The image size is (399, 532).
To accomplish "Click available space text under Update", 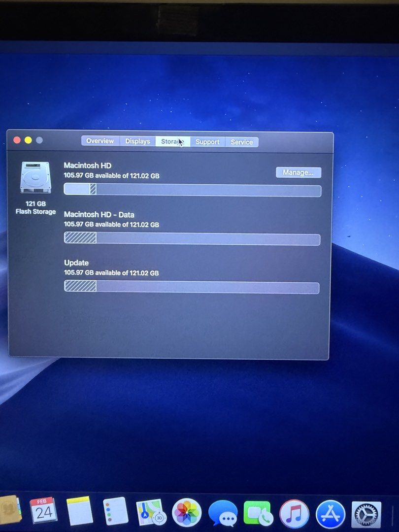I will pyautogui.click(x=111, y=273).
